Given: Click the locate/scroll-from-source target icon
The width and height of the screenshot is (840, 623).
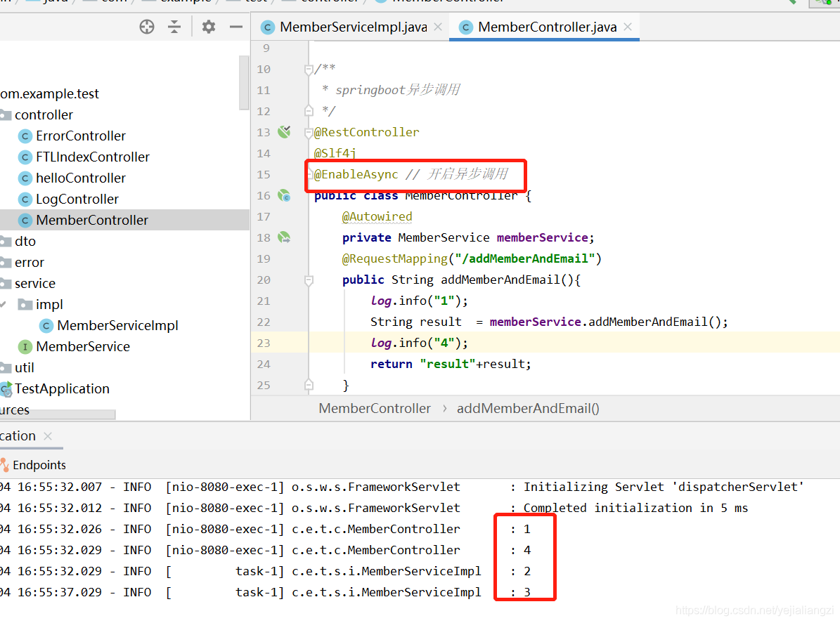Looking at the screenshot, I should tap(147, 27).
